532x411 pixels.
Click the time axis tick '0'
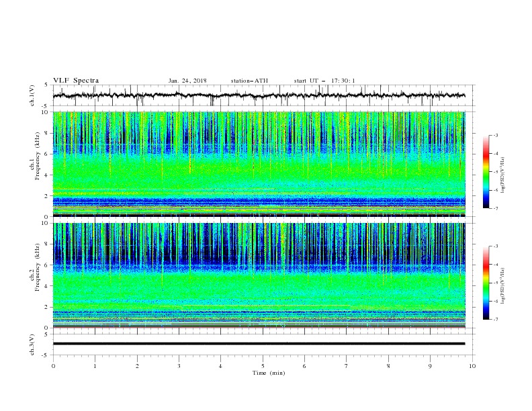(53, 366)
